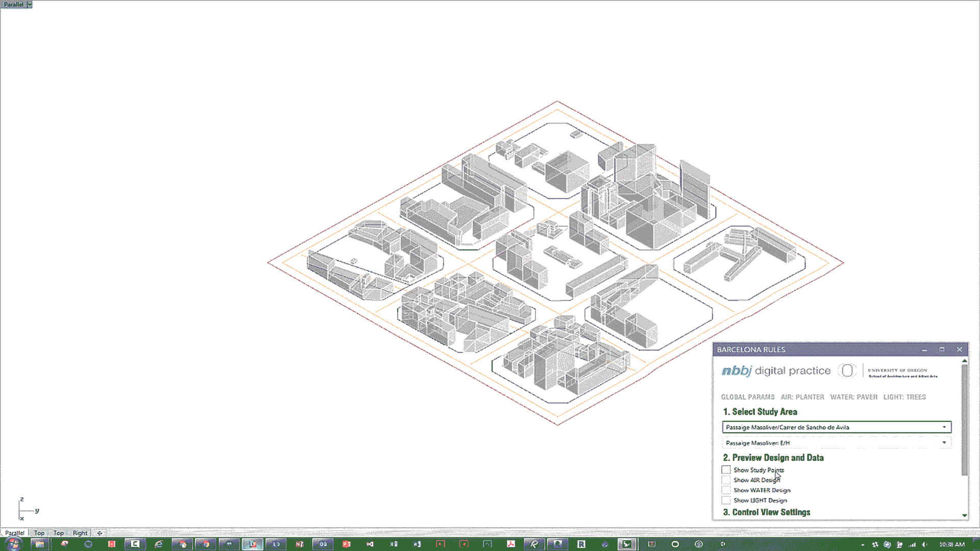Enable the Show WATER Design checkbox
The image size is (980, 551).
point(726,490)
